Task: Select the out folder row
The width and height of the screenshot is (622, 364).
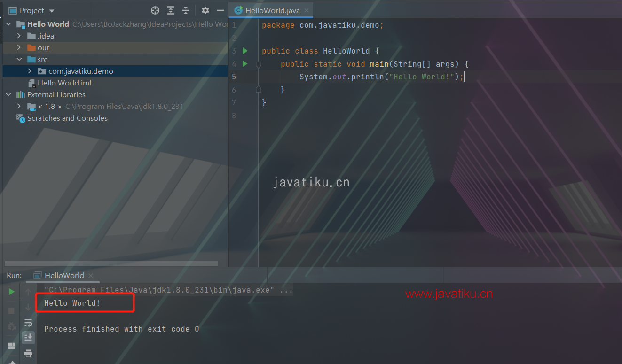Action: 116,47
